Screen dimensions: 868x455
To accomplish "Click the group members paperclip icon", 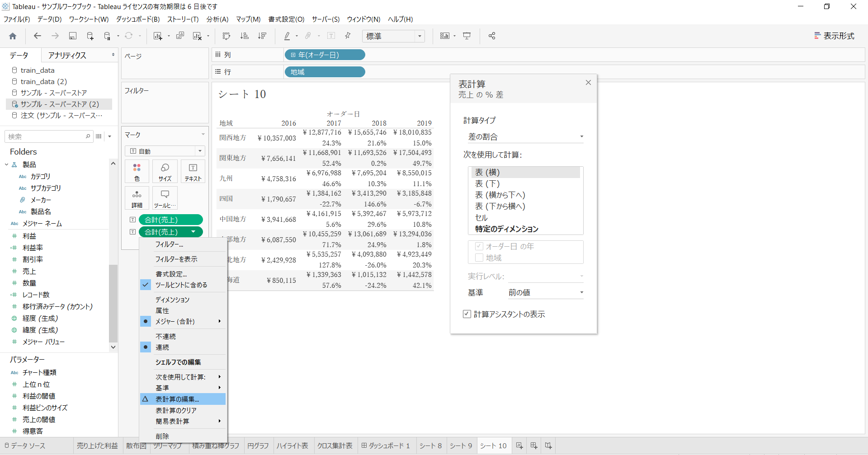I will [x=308, y=36].
